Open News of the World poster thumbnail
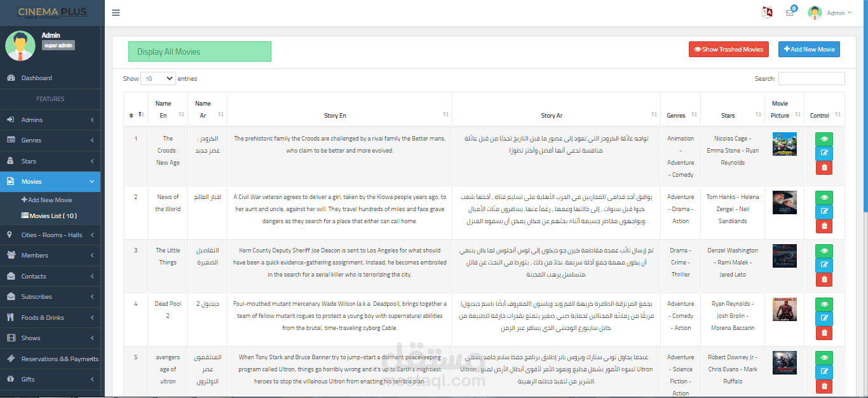 click(x=784, y=202)
